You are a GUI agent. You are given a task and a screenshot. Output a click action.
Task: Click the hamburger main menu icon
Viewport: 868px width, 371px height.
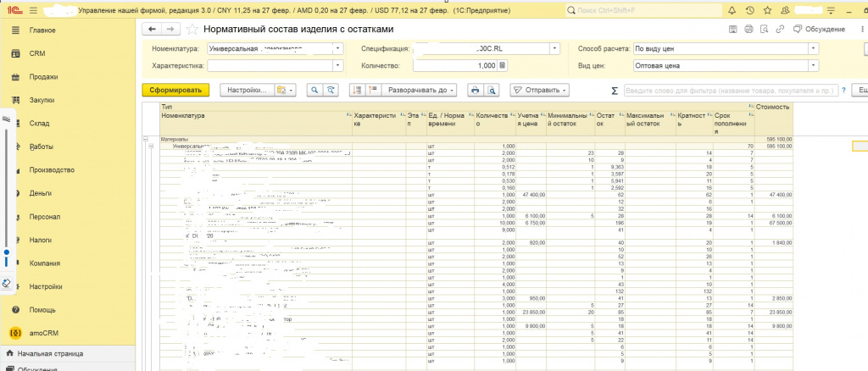pyautogui.click(x=32, y=12)
